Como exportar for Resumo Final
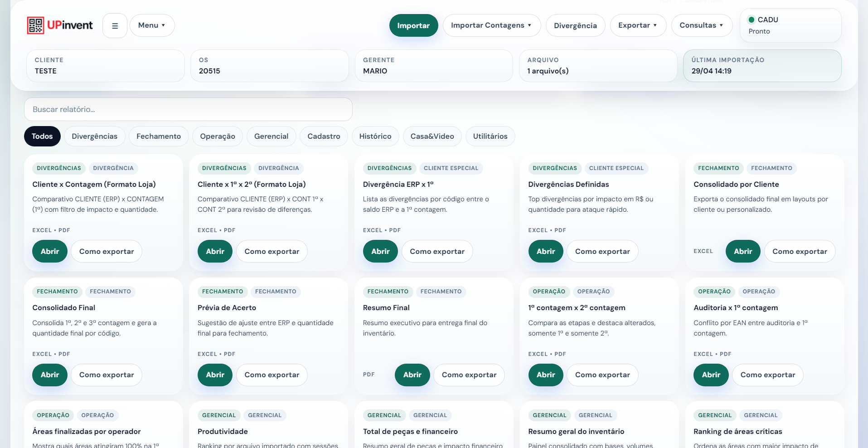Image resolution: width=868 pixels, height=448 pixels. click(x=469, y=375)
